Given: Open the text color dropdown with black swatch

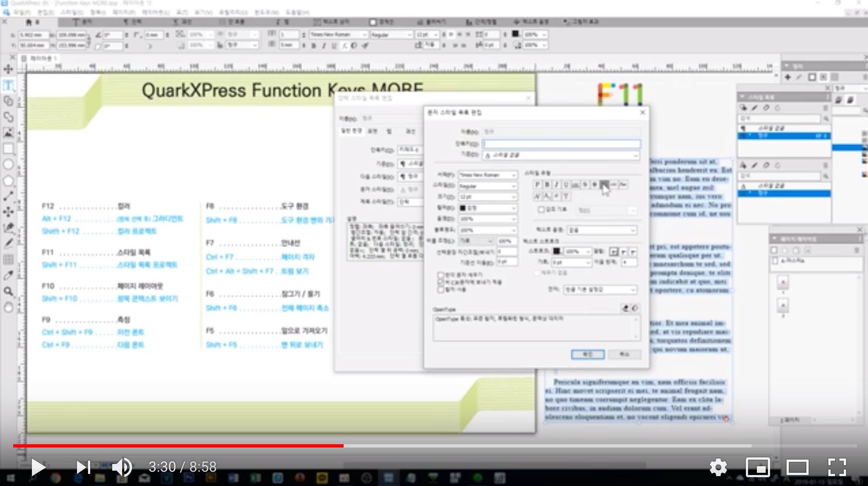Looking at the screenshot, I should pos(488,208).
